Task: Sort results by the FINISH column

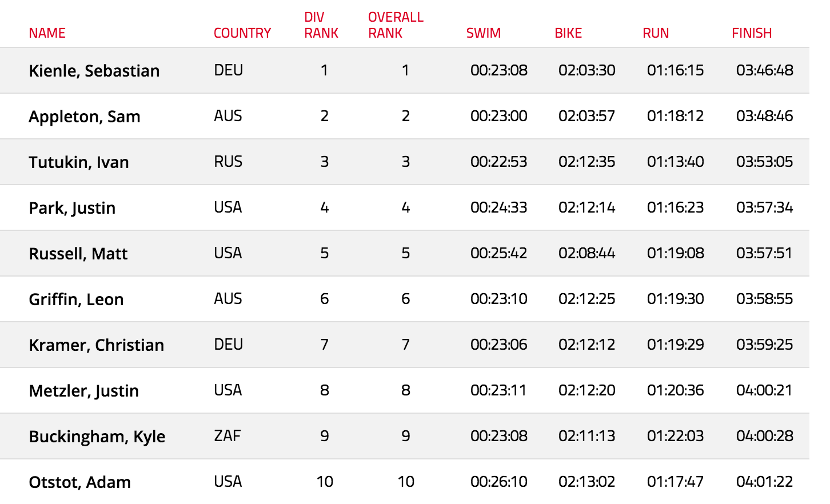Action: pos(752,33)
